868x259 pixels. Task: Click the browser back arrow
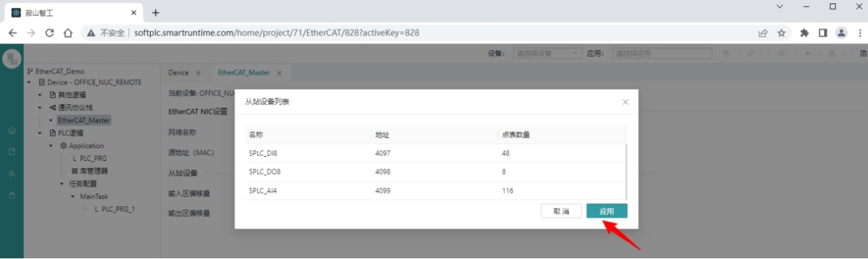(12, 32)
